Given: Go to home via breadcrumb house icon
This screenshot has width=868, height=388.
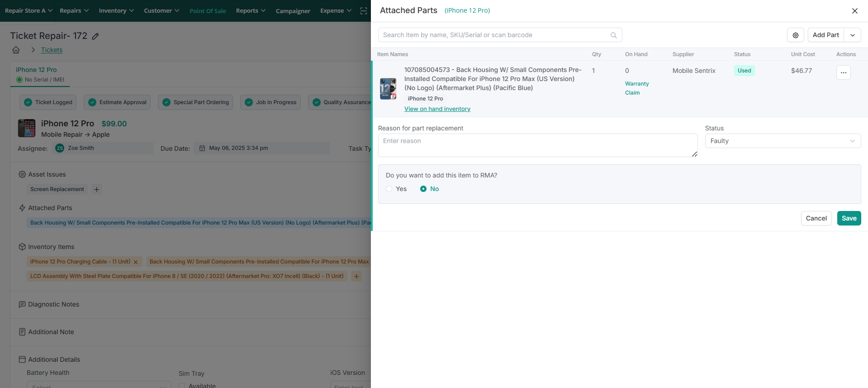Looking at the screenshot, I should click(16, 50).
